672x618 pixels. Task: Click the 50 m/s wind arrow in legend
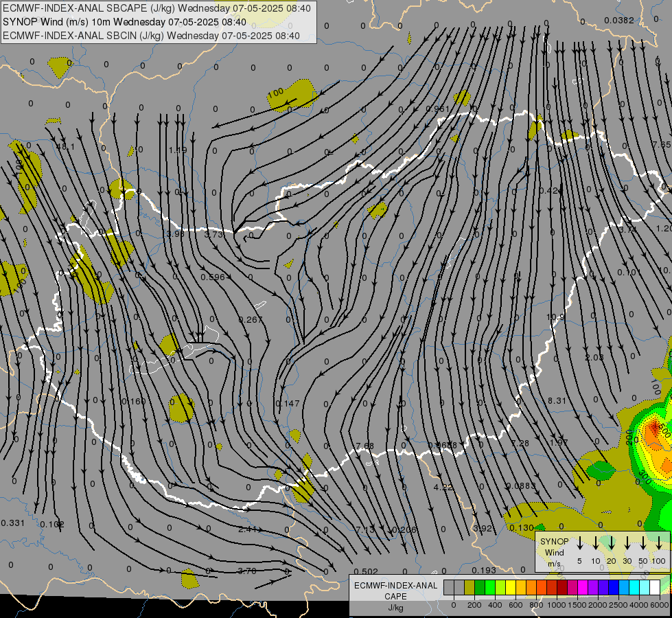643,543
